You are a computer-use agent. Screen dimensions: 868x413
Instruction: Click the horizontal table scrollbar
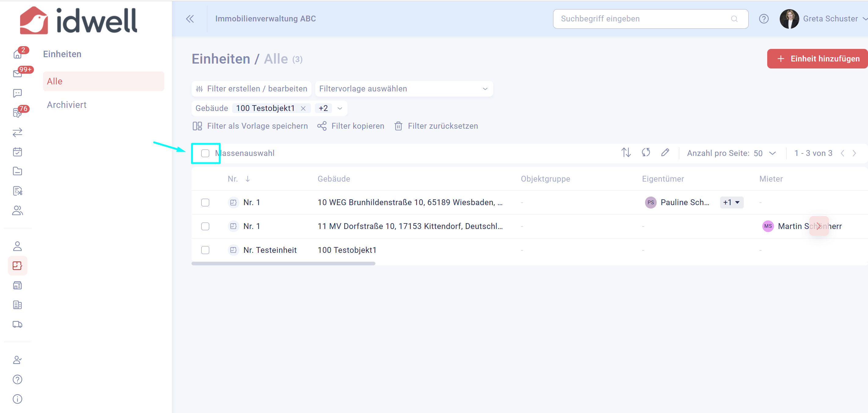[x=283, y=263]
